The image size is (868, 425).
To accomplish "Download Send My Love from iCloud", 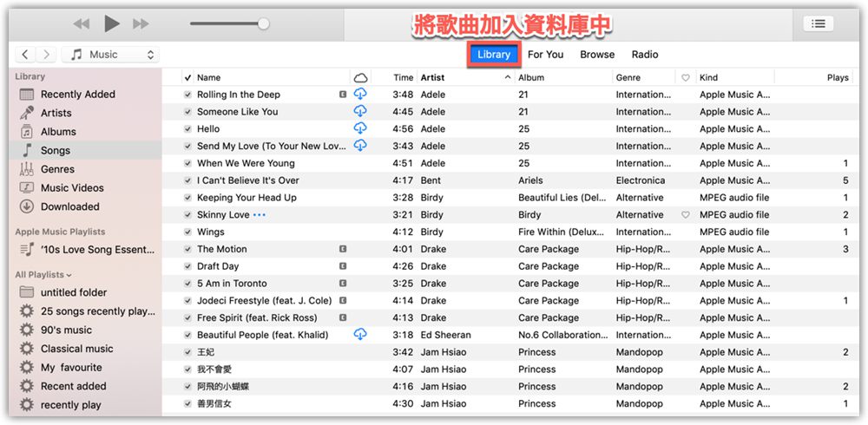I will pos(360,145).
